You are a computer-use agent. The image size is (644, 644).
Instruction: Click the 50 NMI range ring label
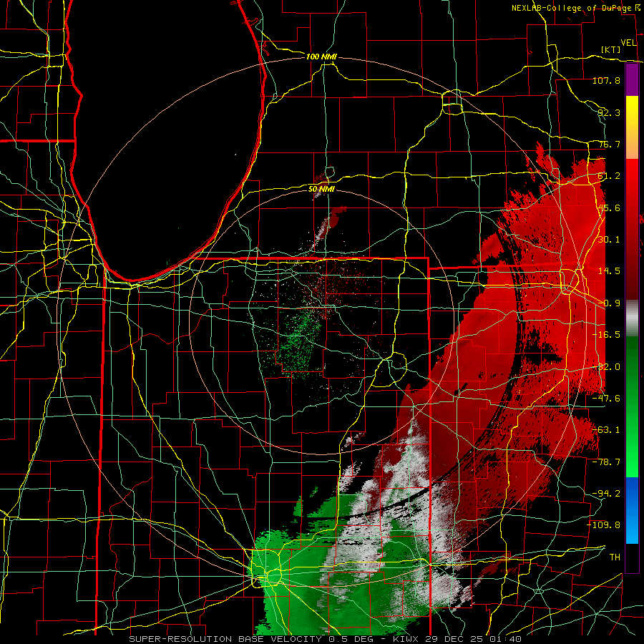pos(321,189)
